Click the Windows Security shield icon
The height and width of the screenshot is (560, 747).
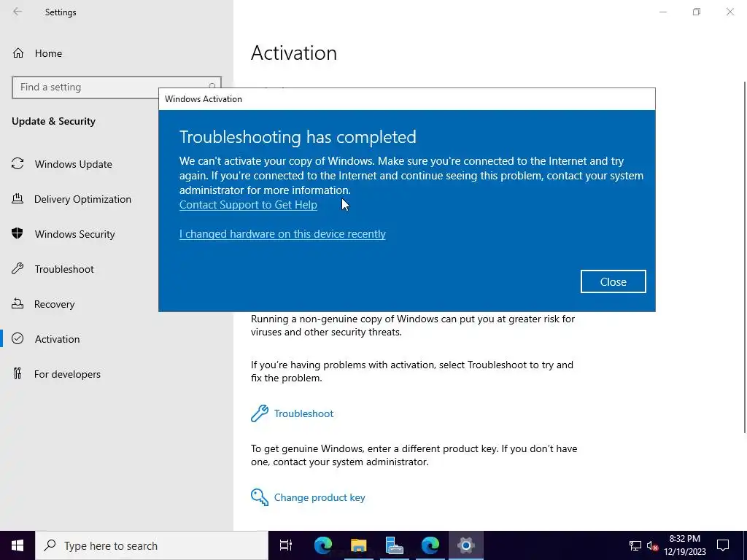click(x=18, y=233)
